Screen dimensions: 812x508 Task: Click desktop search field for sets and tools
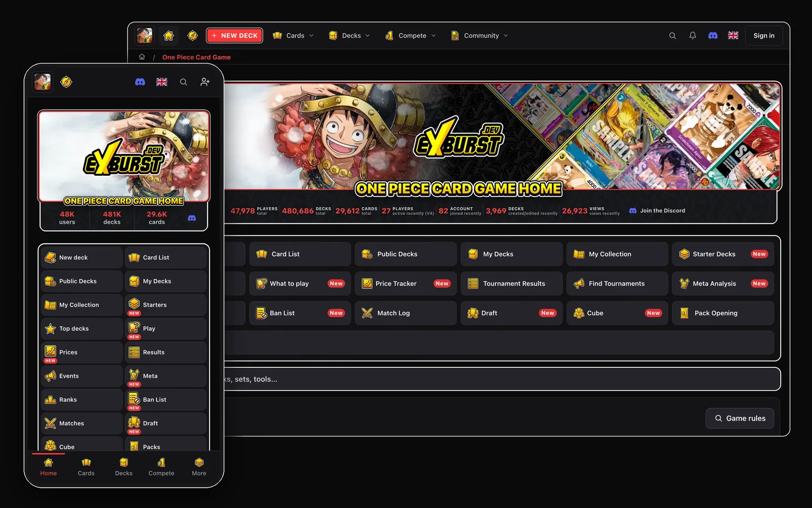[501, 379]
